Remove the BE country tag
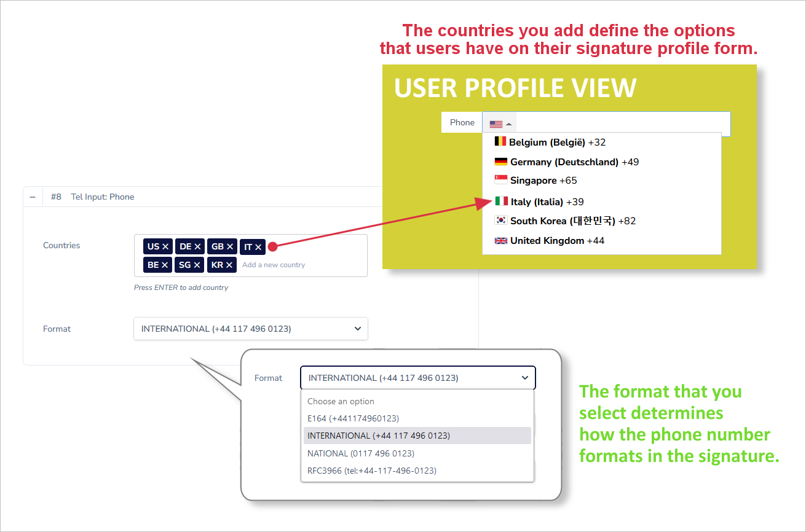 coord(165,265)
